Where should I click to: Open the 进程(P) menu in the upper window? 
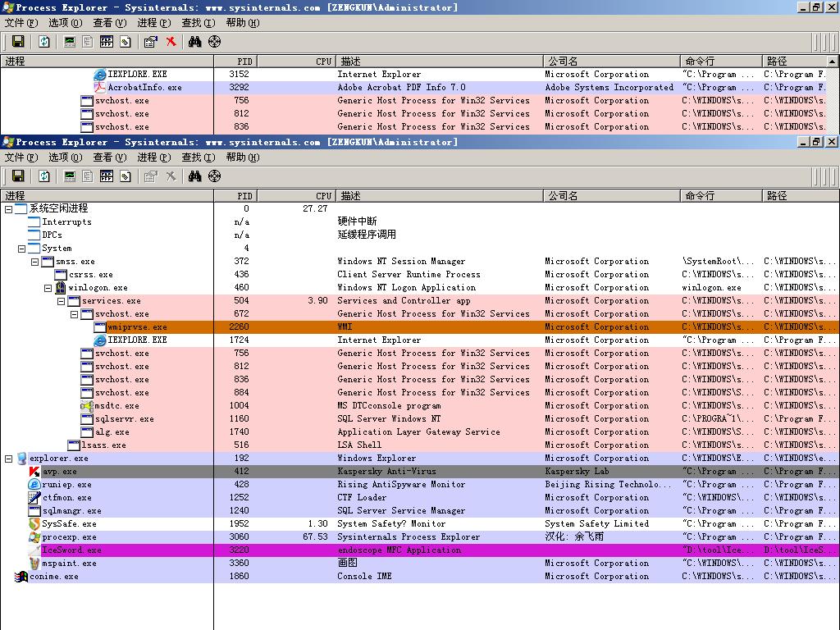(153, 23)
